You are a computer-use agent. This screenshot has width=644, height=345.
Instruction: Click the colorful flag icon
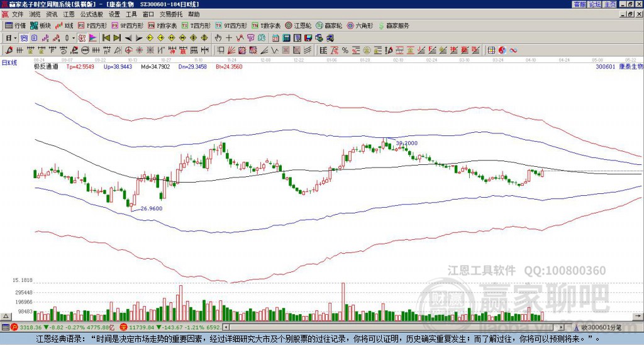coord(93,38)
